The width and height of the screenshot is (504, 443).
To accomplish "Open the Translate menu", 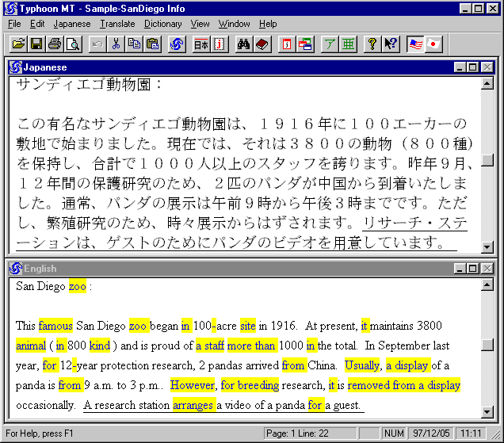I will click(x=118, y=24).
